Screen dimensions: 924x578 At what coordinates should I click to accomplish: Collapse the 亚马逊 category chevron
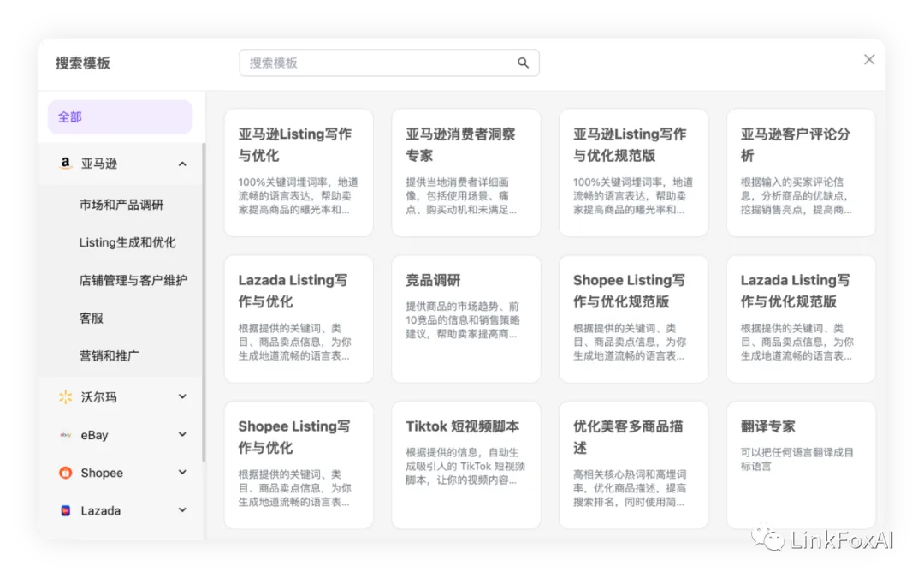(x=182, y=164)
